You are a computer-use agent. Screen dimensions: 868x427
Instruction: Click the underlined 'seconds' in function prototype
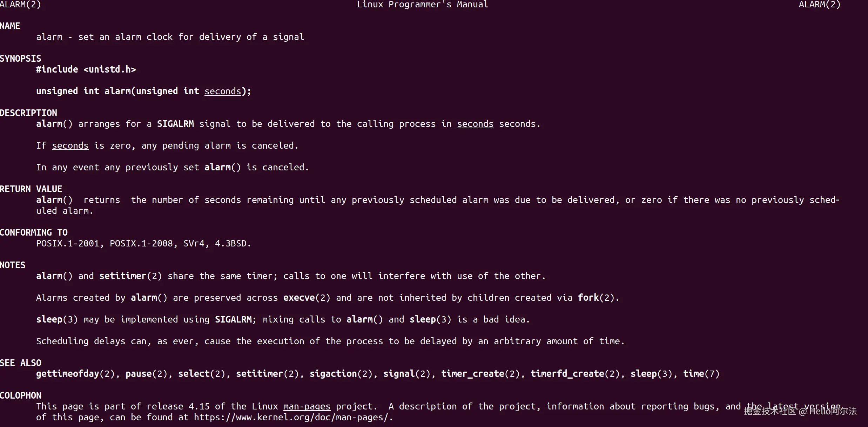[x=223, y=91]
